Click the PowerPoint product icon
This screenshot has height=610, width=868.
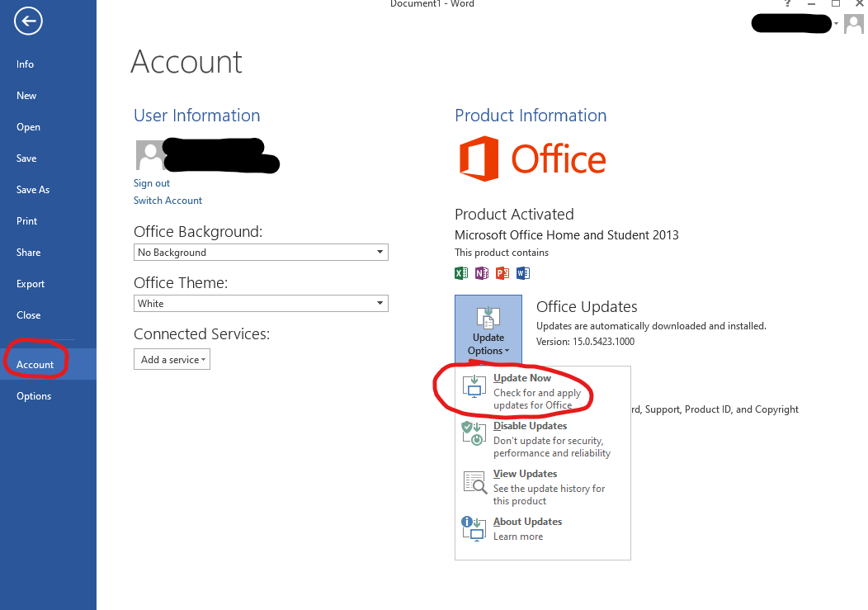click(x=502, y=273)
